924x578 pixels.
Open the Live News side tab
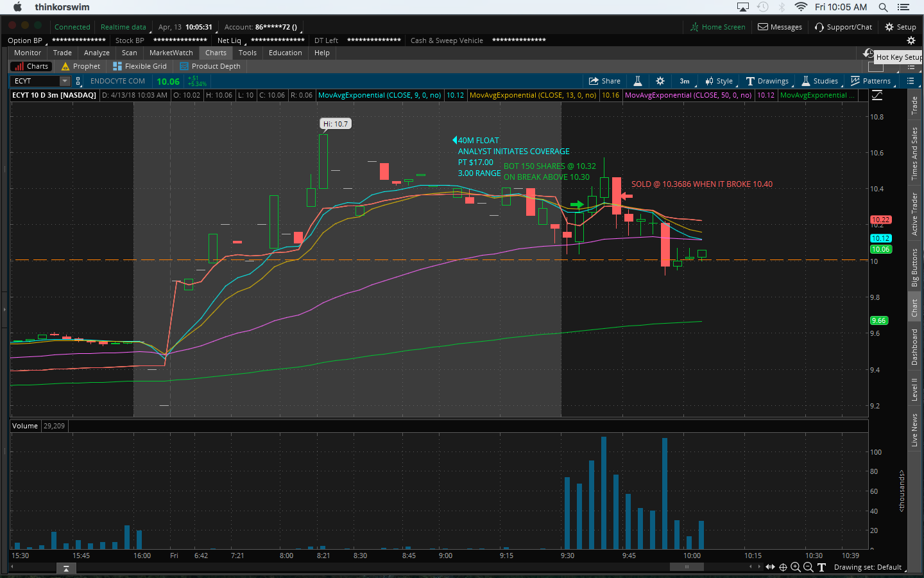[915, 430]
